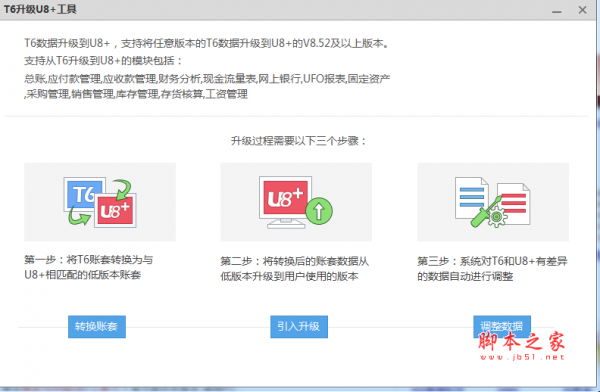This screenshot has height=392, width=600.
Task: Select the T6 to U8+ conversion icon
Action: pos(100,202)
